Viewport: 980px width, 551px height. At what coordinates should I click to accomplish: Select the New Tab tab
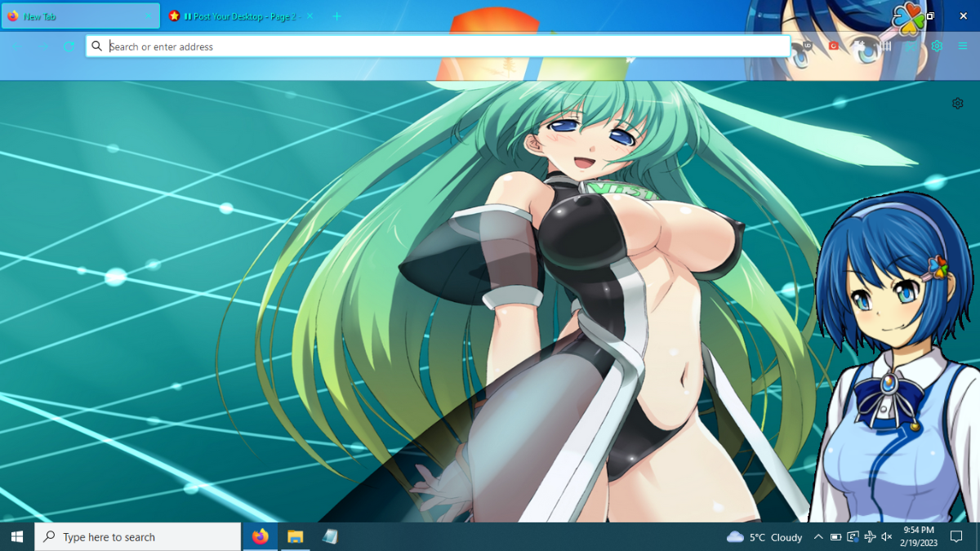tap(80, 16)
